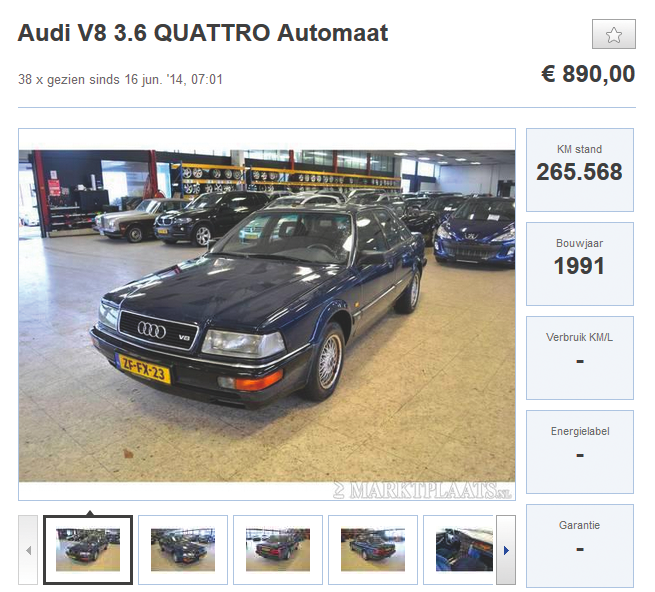Click the views count and date text
Image resolution: width=655 pixels, height=592 pixels.
pyautogui.click(x=120, y=79)
